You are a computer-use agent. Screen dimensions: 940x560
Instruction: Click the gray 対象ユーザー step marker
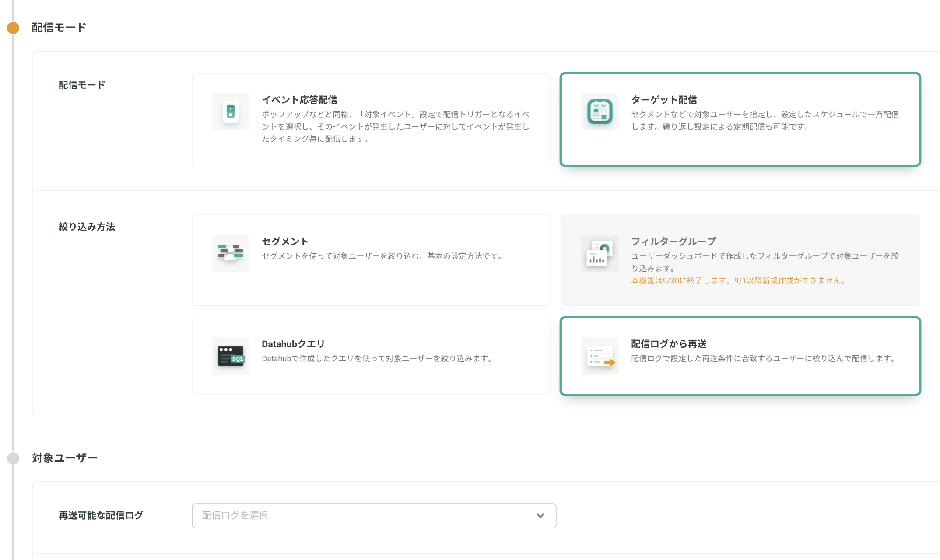(13, 458)
